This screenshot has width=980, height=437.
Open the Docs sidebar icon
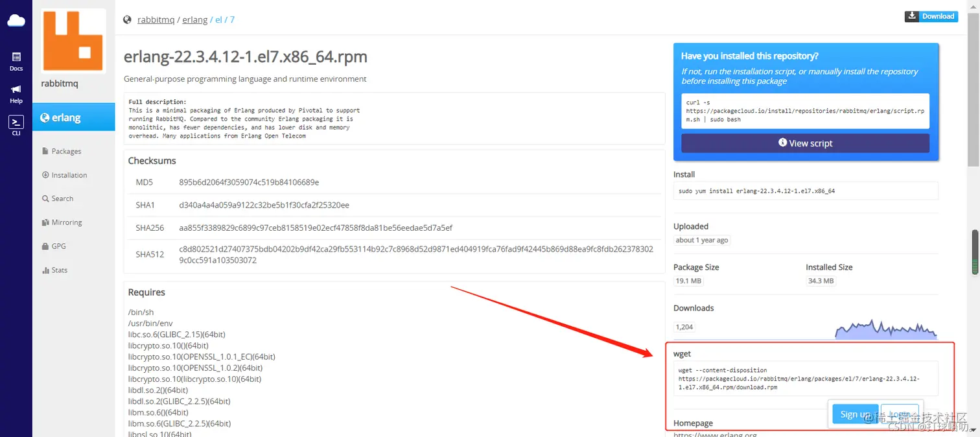(16, 62)
